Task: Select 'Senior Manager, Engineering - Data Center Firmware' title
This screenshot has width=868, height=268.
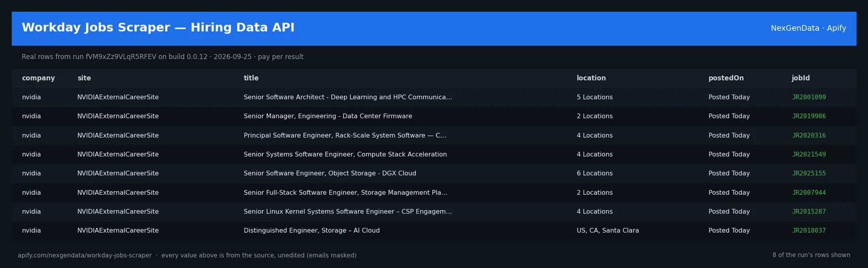Action: [x=328, y=116]
